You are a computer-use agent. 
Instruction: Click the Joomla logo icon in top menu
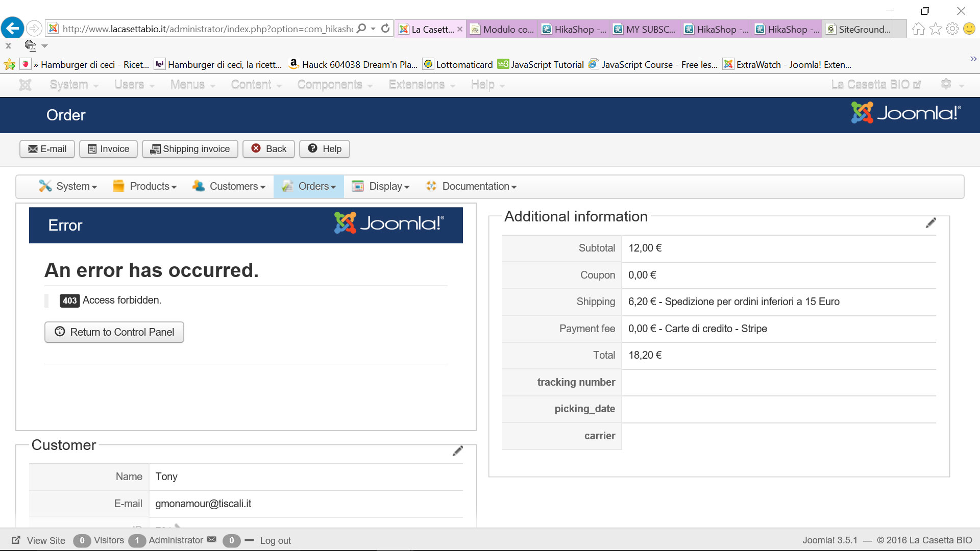(x=25, y=85)
